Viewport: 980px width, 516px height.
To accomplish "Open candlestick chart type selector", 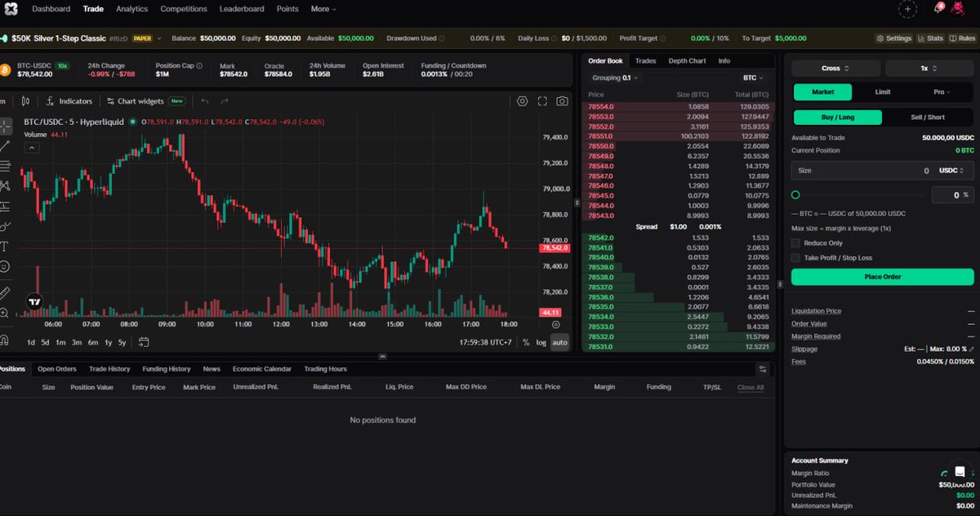I will pyautogui.click(x=25, y=101).
